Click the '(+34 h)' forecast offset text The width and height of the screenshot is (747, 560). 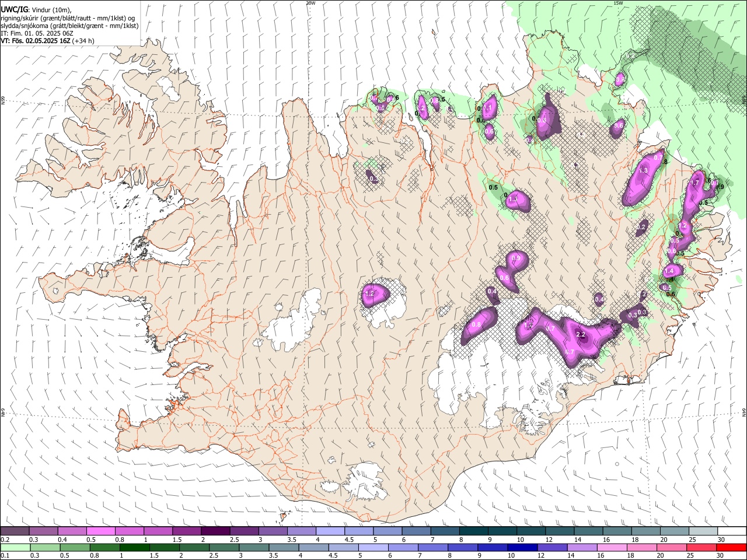point(83,41)
